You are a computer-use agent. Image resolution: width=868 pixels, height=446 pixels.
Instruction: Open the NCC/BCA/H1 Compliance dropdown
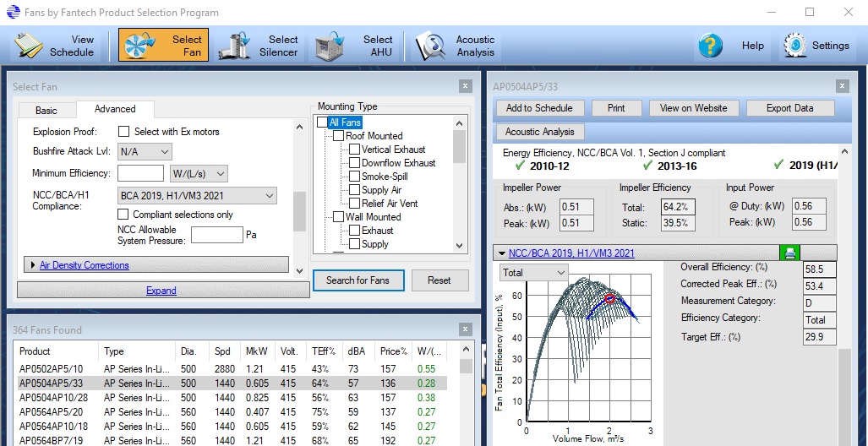[x=197, y=196]
